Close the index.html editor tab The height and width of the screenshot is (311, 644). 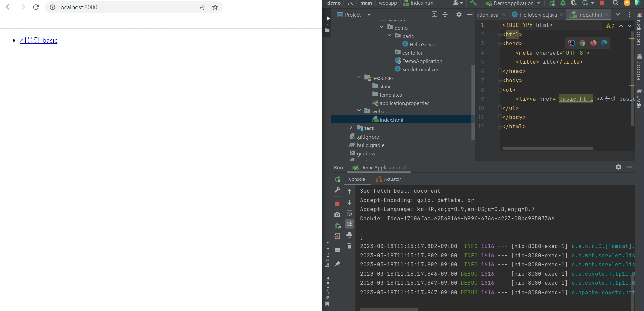coord(607,15)
